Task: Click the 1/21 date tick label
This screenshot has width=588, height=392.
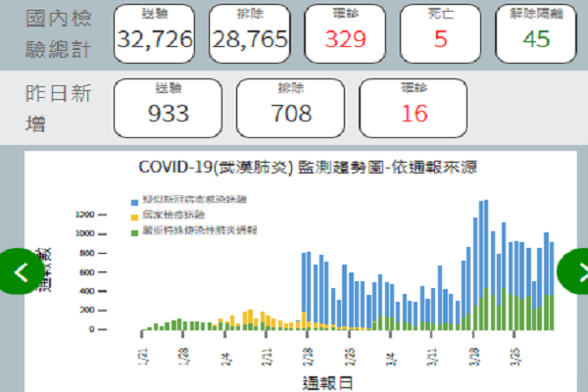Action: pyautogui.click(x=144, y=357)
